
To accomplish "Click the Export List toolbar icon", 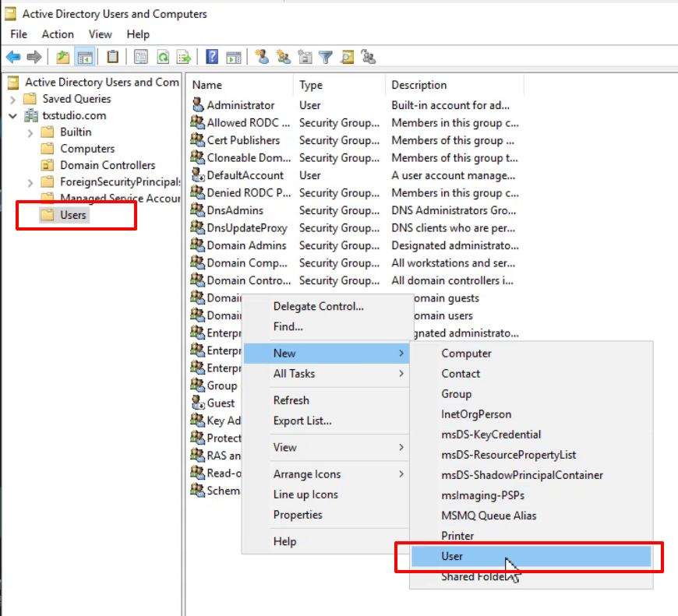I will point(184,57).
